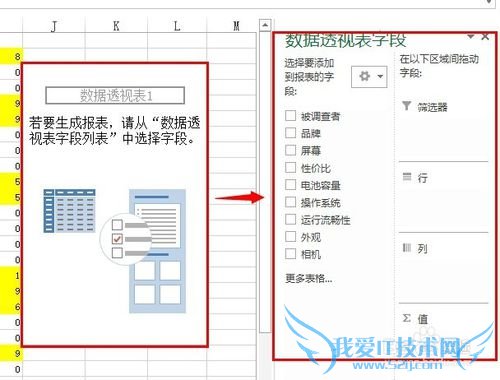
Task: Open the gear tools dropdown in field pane
Action: [x=369, y=77]
